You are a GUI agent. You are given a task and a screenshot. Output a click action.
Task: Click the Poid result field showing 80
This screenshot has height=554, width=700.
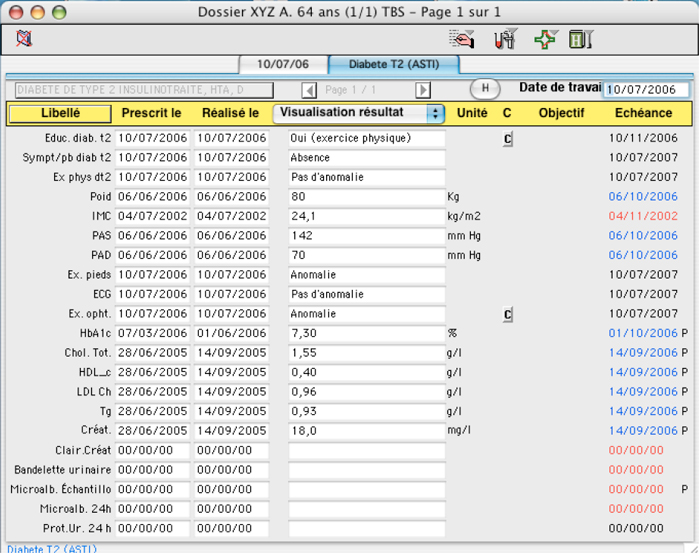[367, 197]
